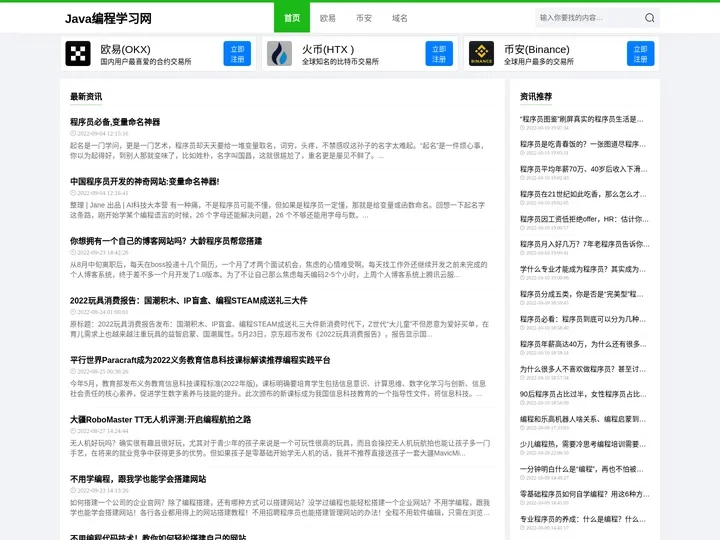Click the search input field
Screen dimensions: 720x540
click(x=589, y=18)
